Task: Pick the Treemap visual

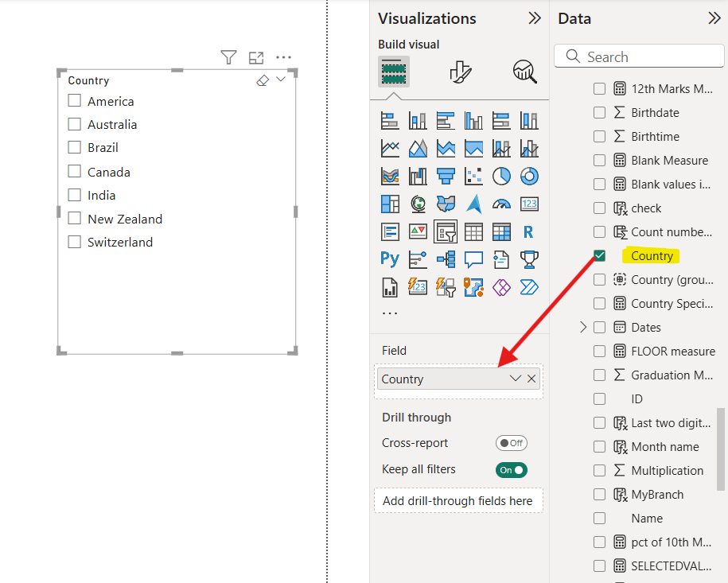Action: pyautogui.click(x=390, y=204)
